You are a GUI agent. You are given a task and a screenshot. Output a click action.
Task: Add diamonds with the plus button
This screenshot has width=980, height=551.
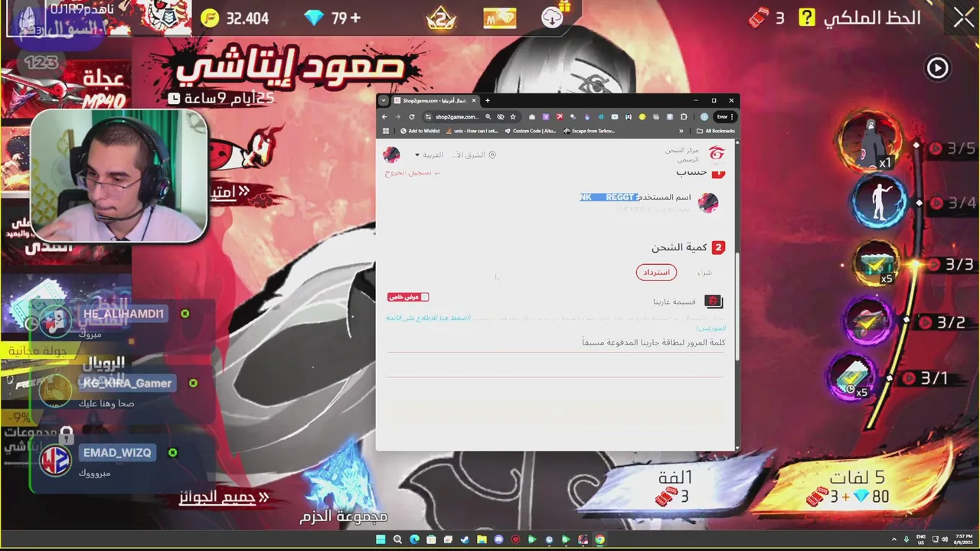(x=354, y=18)
